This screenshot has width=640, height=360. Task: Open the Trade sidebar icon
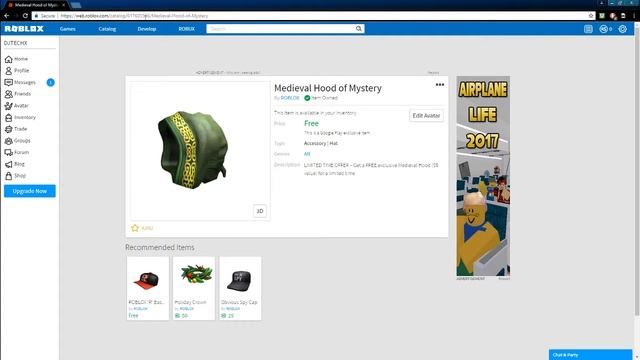click(9, 129)
